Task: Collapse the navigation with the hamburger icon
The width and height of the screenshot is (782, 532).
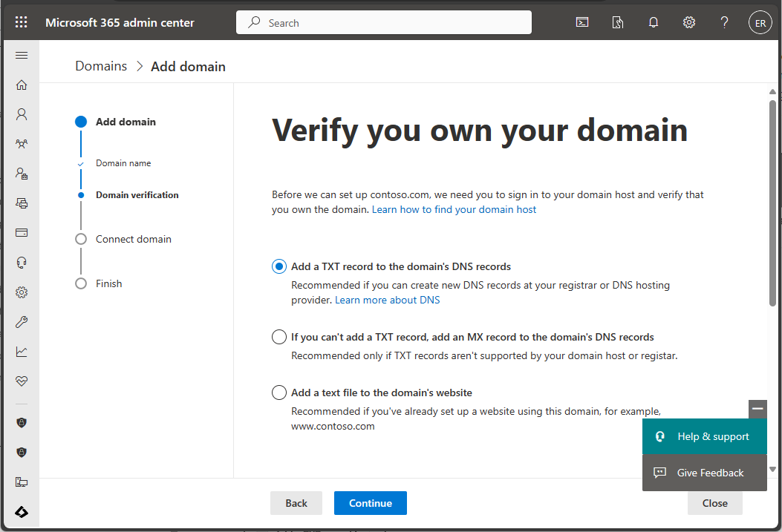Action: click(x=21, y=54)
